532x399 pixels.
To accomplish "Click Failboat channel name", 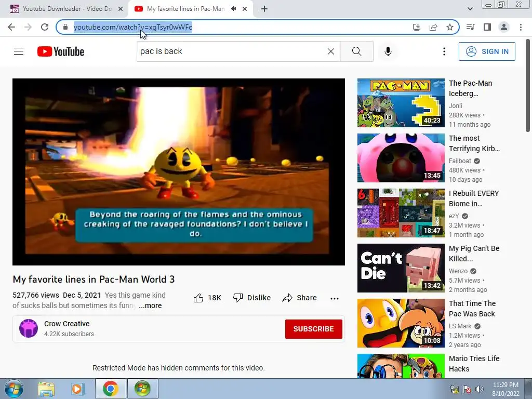I will tap(460, 161).
